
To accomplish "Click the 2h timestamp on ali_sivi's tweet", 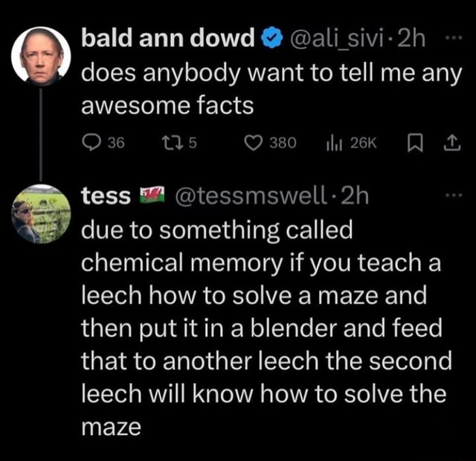I will click(410, 40).
